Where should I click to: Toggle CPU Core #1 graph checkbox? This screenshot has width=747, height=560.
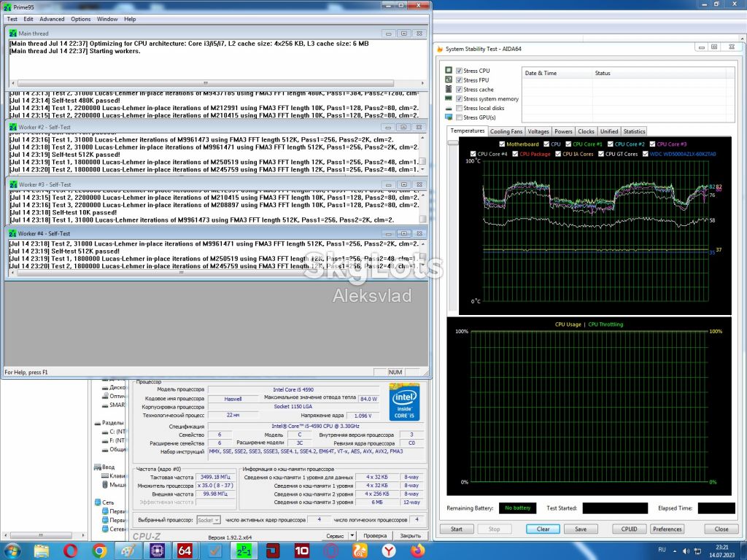click(x=568, y=144)
